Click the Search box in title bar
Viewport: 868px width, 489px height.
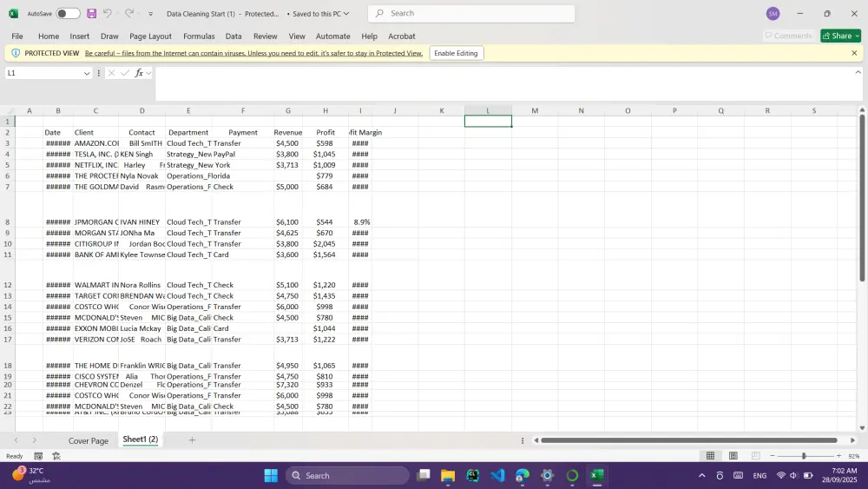pos(471,13)
